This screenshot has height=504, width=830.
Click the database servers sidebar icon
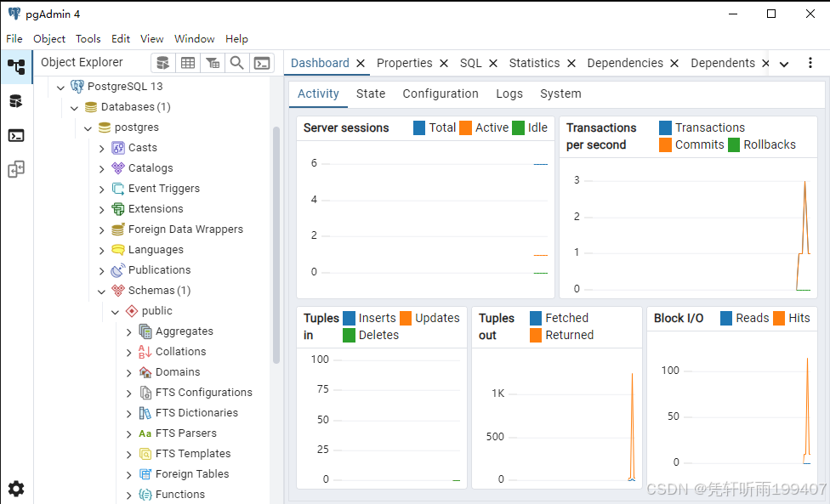coord(16,101)
